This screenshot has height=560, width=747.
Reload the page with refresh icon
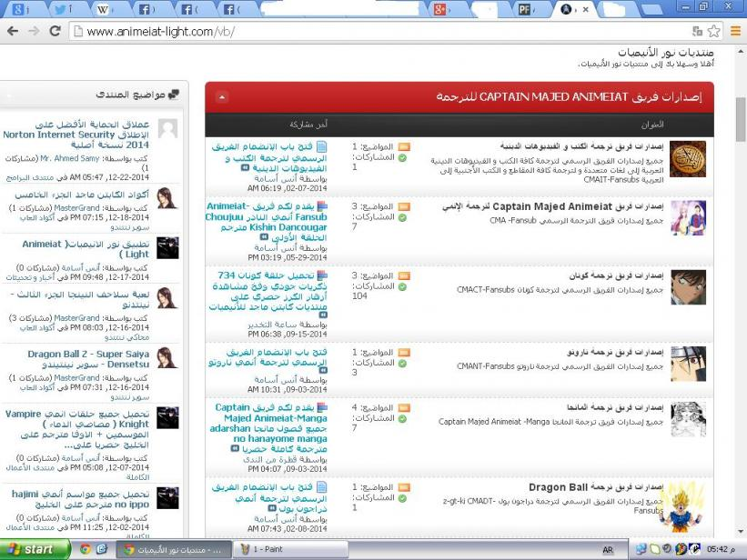click(x=56, y=31)
